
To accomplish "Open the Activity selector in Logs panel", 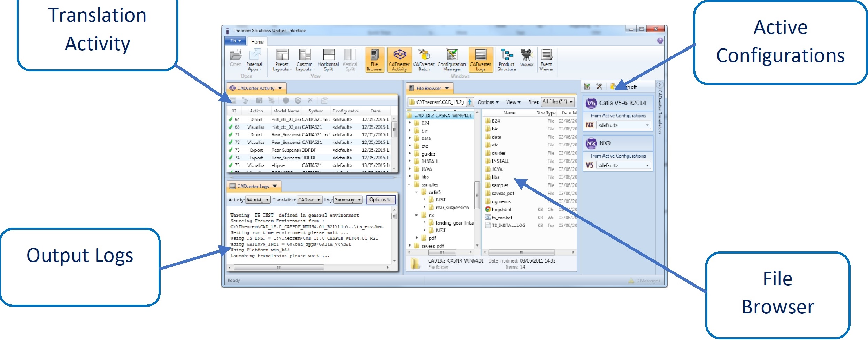I will [258, 200].
